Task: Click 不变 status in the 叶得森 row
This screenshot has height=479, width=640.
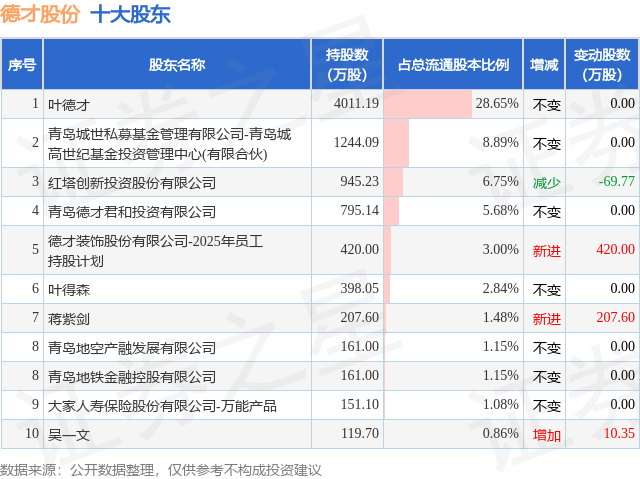Action: (x=547, y=290)
